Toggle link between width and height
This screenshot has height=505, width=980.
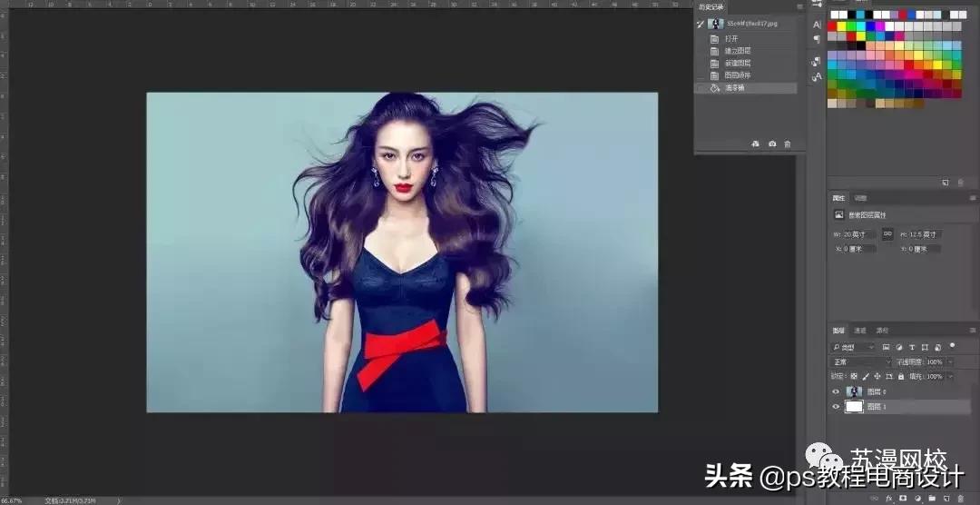coord(887,234)
